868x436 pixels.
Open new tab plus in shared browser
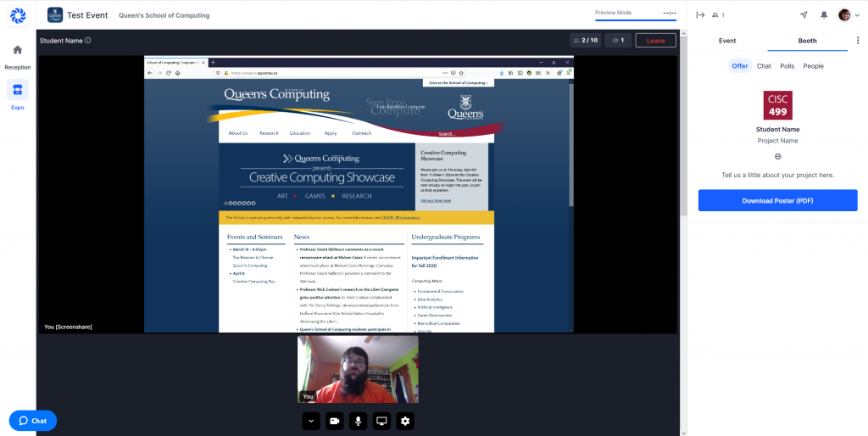213,63
